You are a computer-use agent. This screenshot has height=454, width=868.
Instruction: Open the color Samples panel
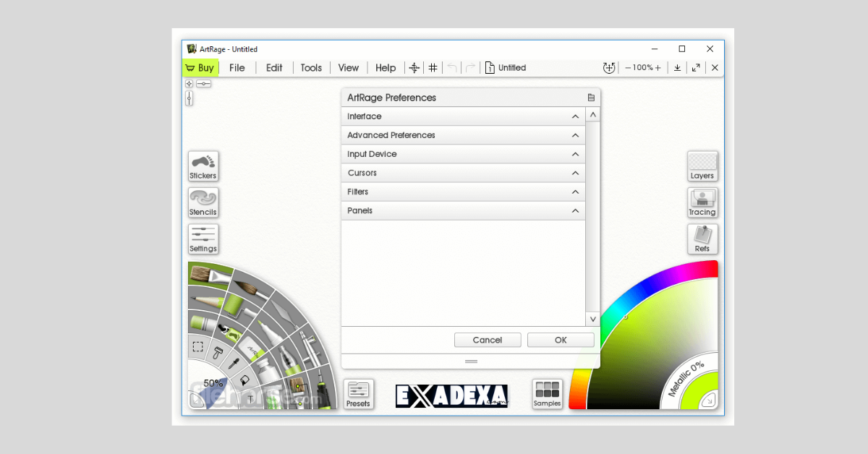547,394
